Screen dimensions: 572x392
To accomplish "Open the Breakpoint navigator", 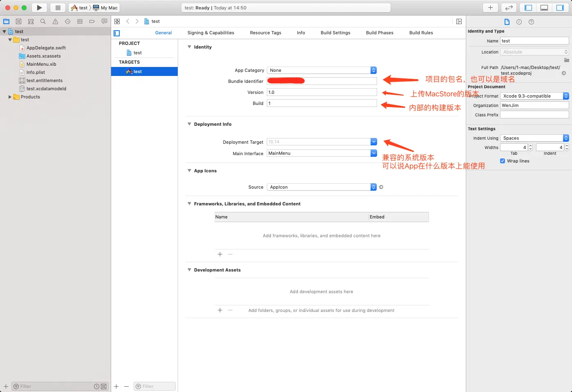I will point(92,22).
